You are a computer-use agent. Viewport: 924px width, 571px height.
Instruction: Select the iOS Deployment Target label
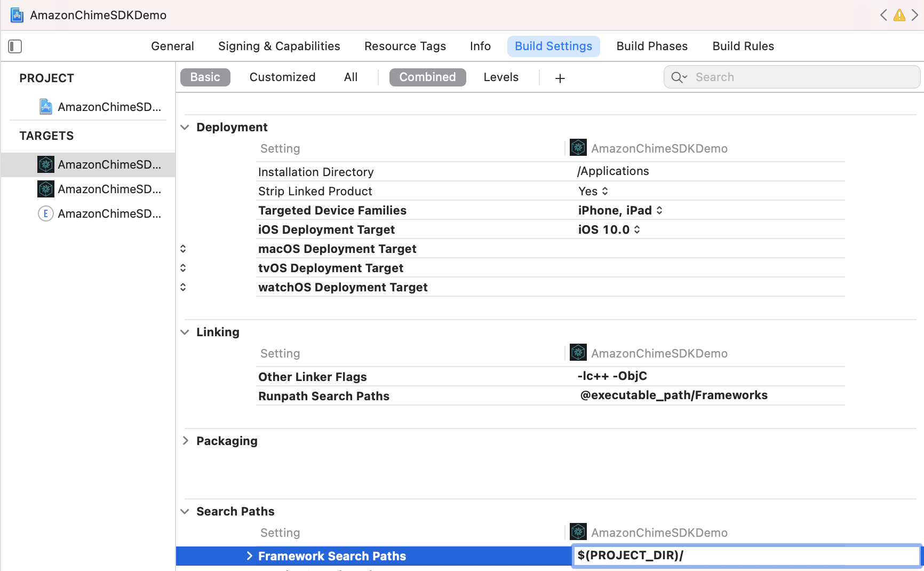tap(326, 229)
